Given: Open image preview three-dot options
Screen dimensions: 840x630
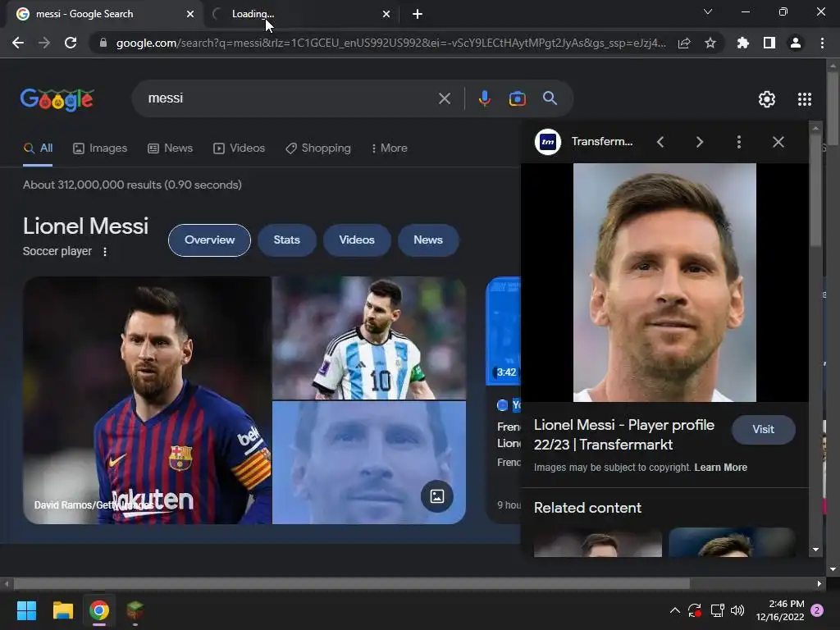Looking at the screenshot, I should coord(739,142).
